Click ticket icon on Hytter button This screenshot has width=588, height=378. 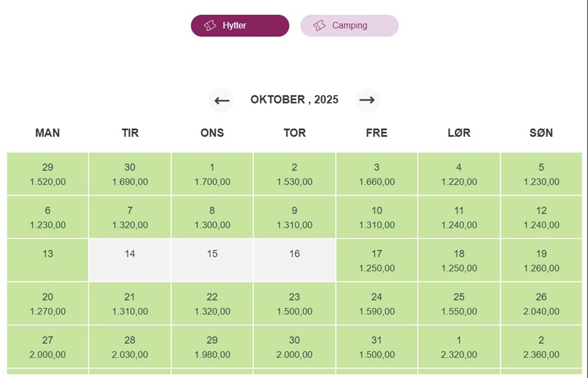coord(210,26)
